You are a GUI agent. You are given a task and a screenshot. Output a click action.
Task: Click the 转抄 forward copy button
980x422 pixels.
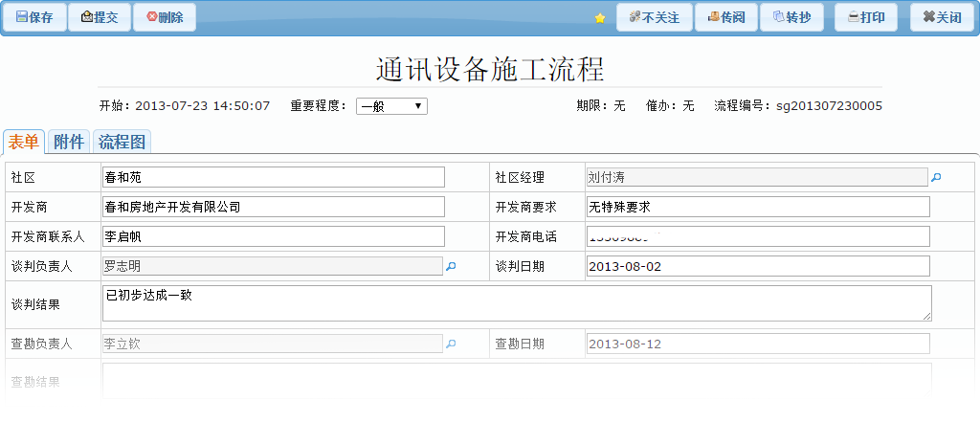point(791,17)
